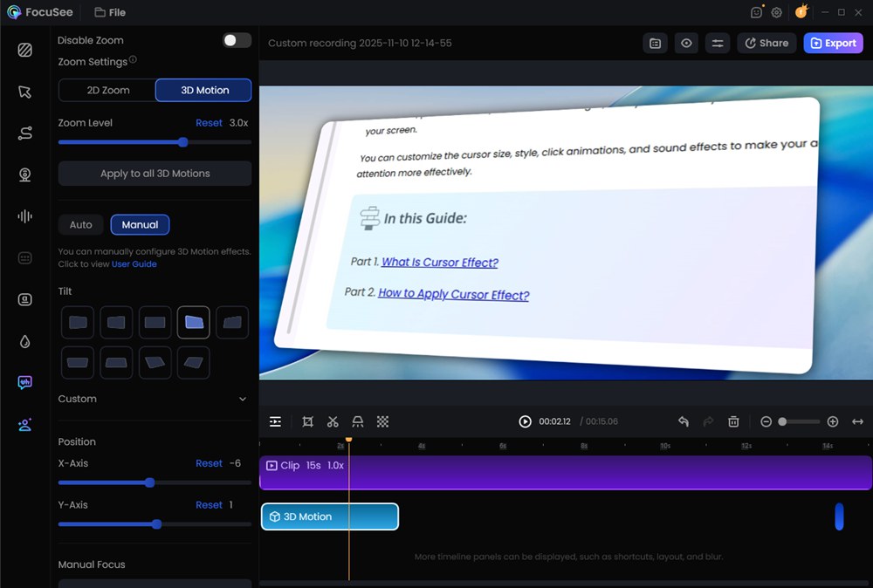Toggle preview with the eye icon
Screen dimensions: 873x588
pos(686,43)
